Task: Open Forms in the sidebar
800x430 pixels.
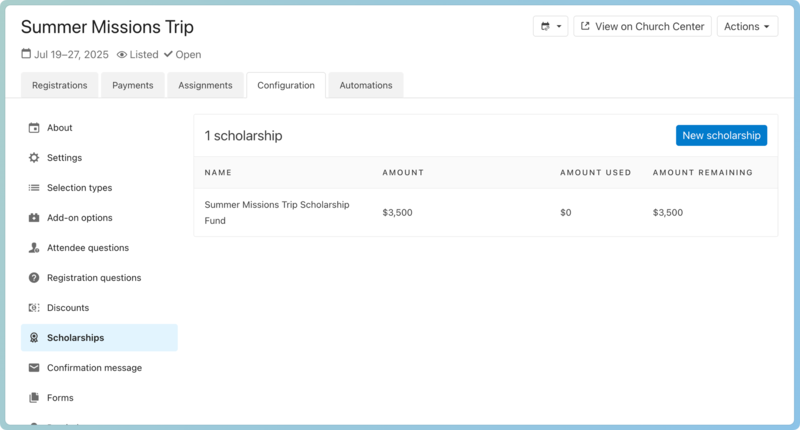Action: (x=99, y=397)
